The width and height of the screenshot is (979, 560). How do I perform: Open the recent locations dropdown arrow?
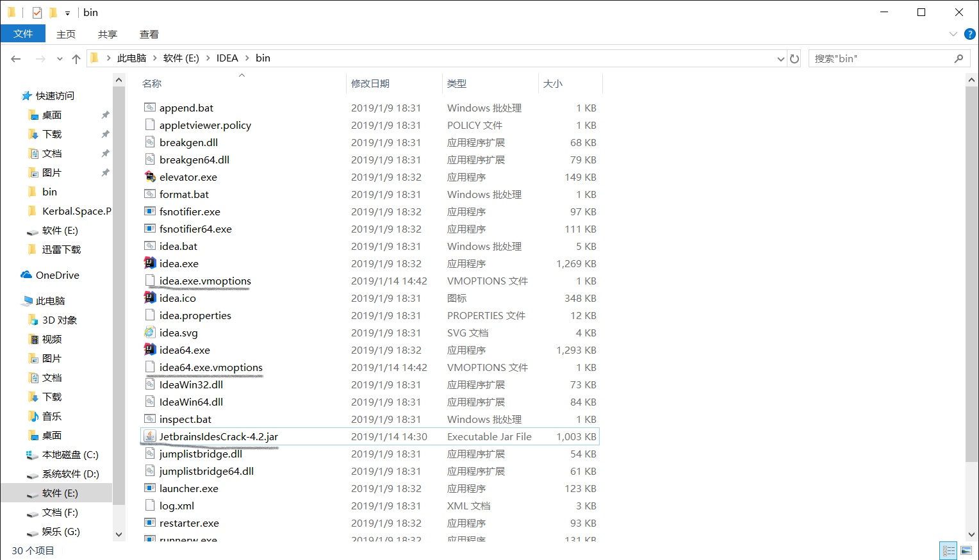60,58
